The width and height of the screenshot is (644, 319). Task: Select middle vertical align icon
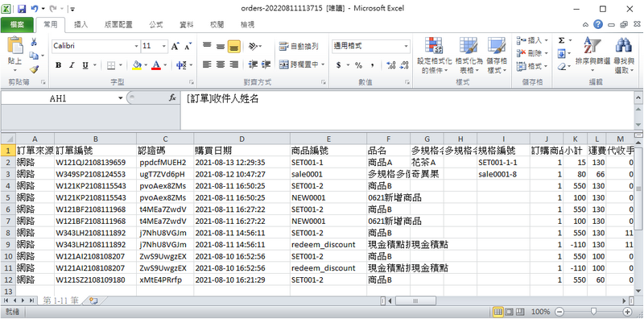pos(221,46)
